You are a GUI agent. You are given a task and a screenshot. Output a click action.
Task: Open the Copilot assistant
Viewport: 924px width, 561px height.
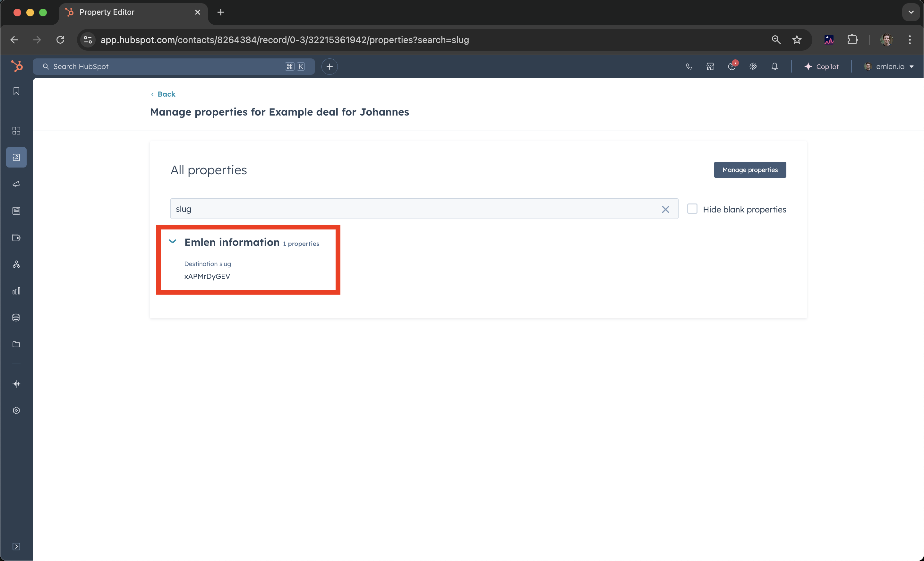point(821,66)
